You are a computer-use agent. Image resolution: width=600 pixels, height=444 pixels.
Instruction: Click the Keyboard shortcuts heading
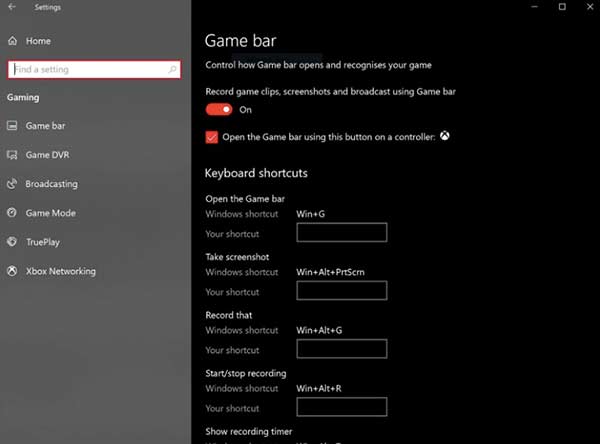click(256, 173)
